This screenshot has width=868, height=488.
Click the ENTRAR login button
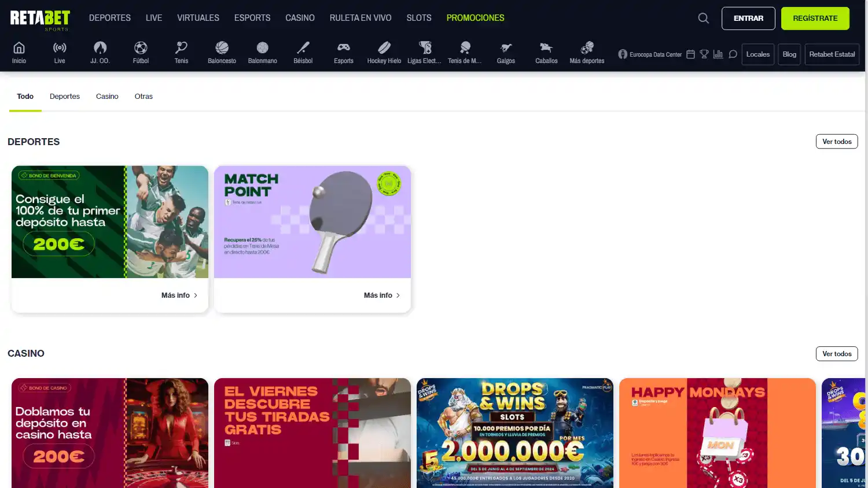[x=748, y=19]
